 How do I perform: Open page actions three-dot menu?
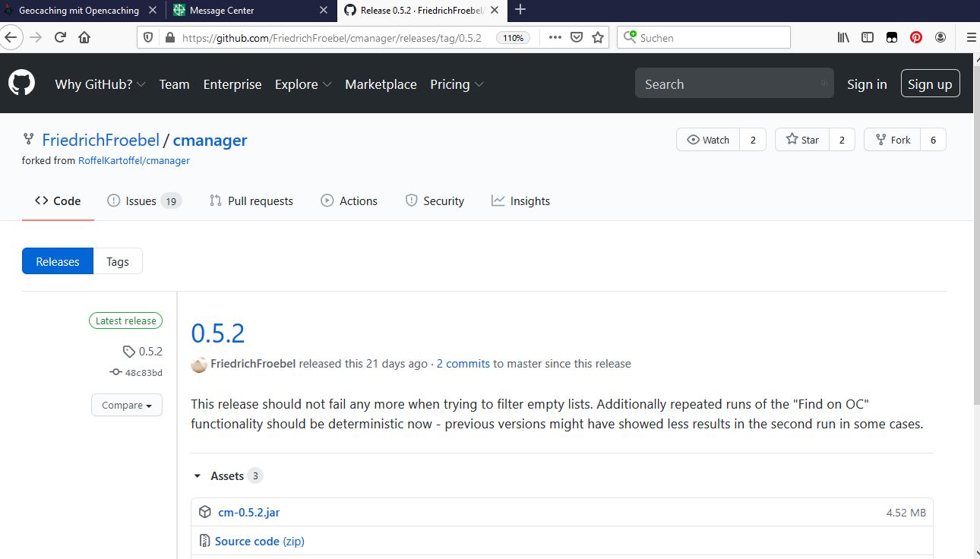(x=555, y=37)
